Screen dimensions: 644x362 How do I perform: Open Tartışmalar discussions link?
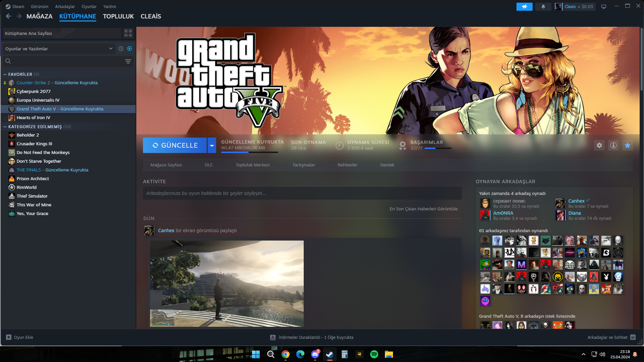pyautogui.click(x=303, y=165)
